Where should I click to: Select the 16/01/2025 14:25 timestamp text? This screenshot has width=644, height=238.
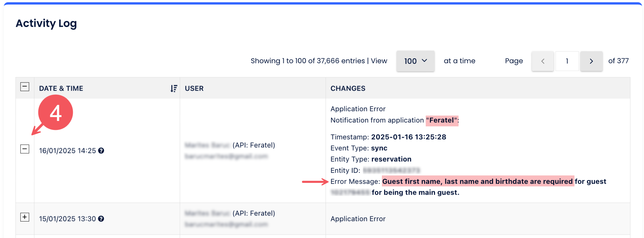click(x=68, y=151)
